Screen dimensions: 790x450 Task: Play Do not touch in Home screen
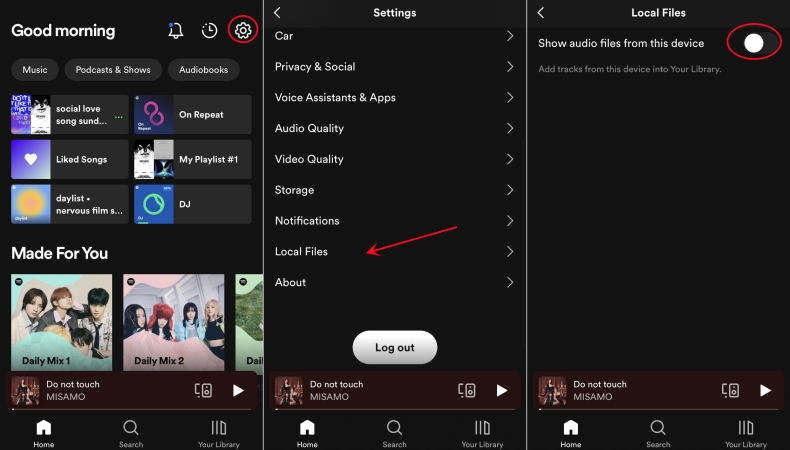(x=238, y=391)
